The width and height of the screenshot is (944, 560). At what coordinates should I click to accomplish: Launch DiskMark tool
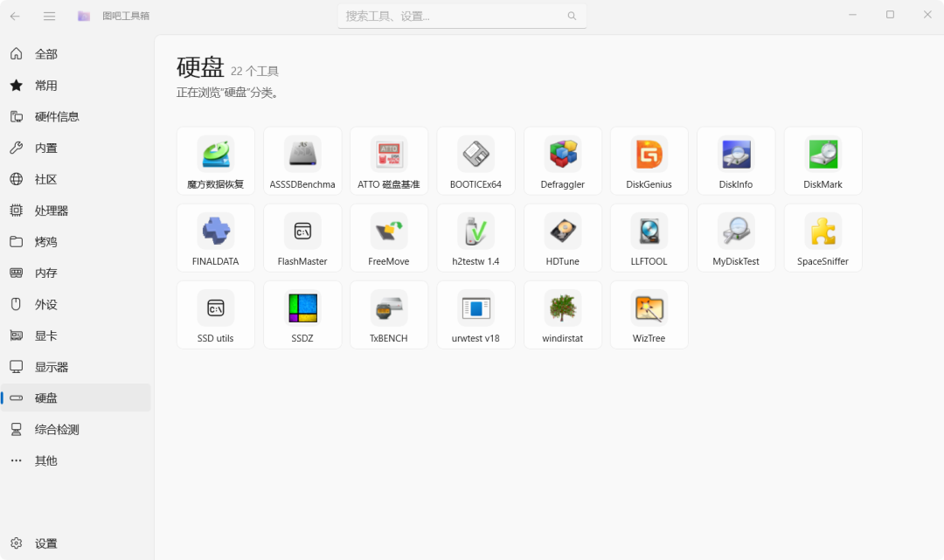tap(823, 161)
